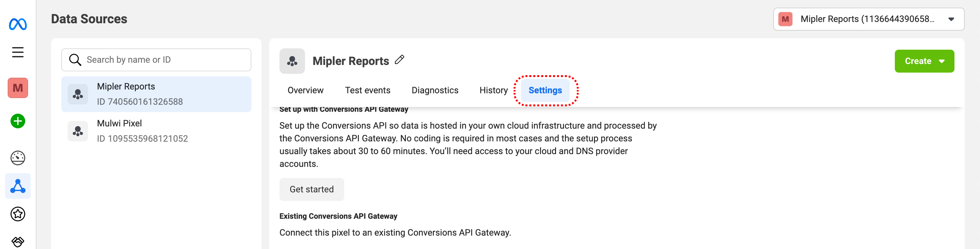
Task: Select Mipler Reports ID 740560161326588 row
Action: [x=156, y=94]
